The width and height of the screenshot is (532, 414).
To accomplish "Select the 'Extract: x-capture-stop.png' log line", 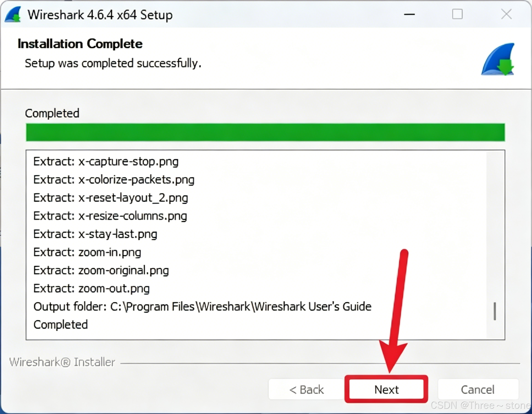I will [x=106, y=162].
